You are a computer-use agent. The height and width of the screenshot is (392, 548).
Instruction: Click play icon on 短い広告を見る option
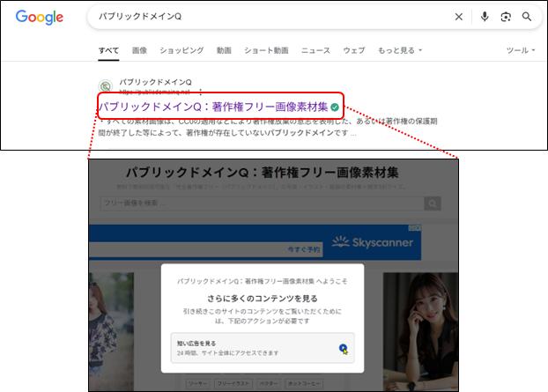[x=343, y=349]
